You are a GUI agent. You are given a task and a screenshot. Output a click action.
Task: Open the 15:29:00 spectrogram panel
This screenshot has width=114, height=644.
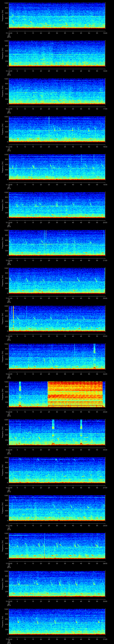(57, 584)
